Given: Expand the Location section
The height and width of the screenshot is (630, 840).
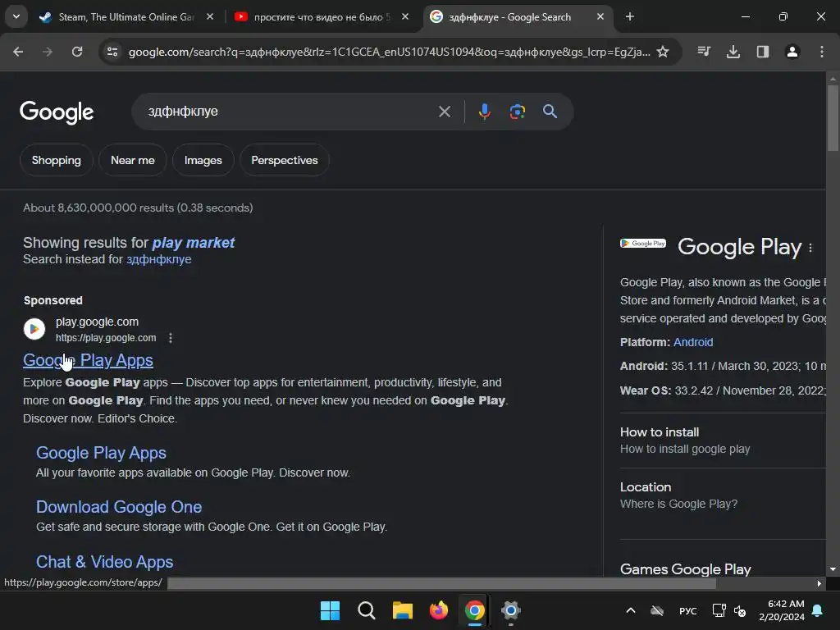Looking at the screenshot, I should pyautogui.click(x=723, y=495).
